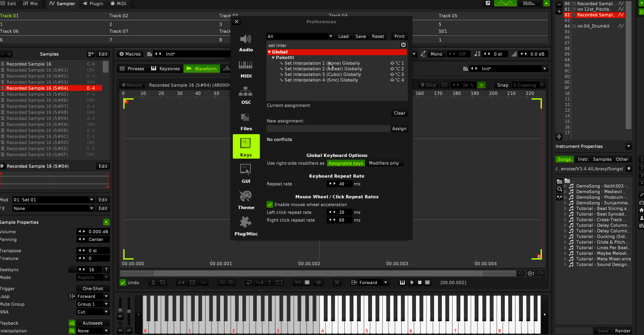Open the GUI preferences section
This screenshot has width=644, height=335.
(x=246, y=175)
